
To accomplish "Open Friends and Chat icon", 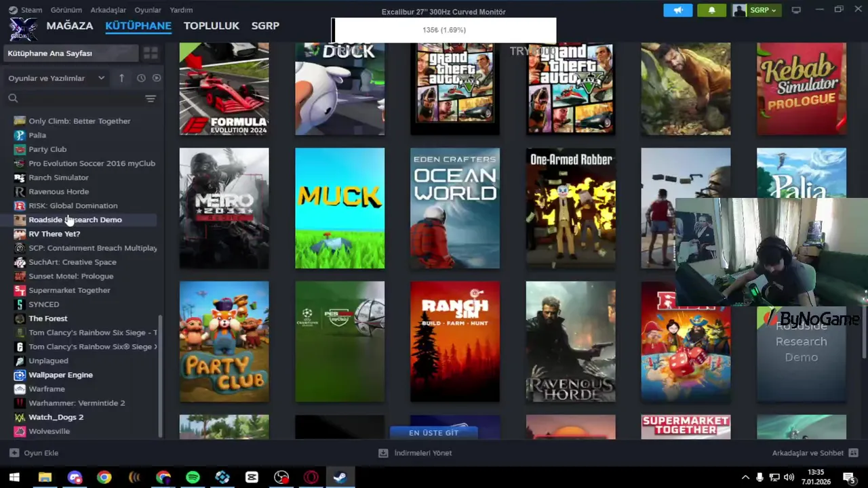I will [x=853, y=453].
